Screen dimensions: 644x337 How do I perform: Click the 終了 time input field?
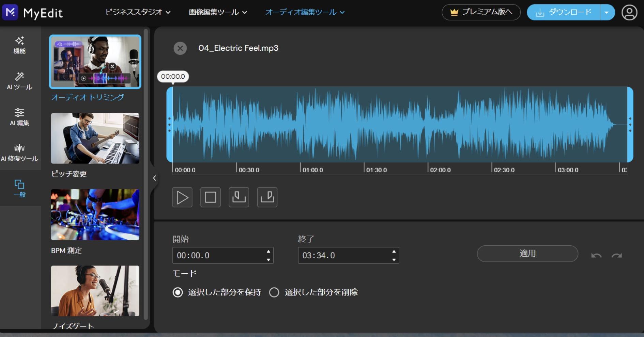[348, 255]
